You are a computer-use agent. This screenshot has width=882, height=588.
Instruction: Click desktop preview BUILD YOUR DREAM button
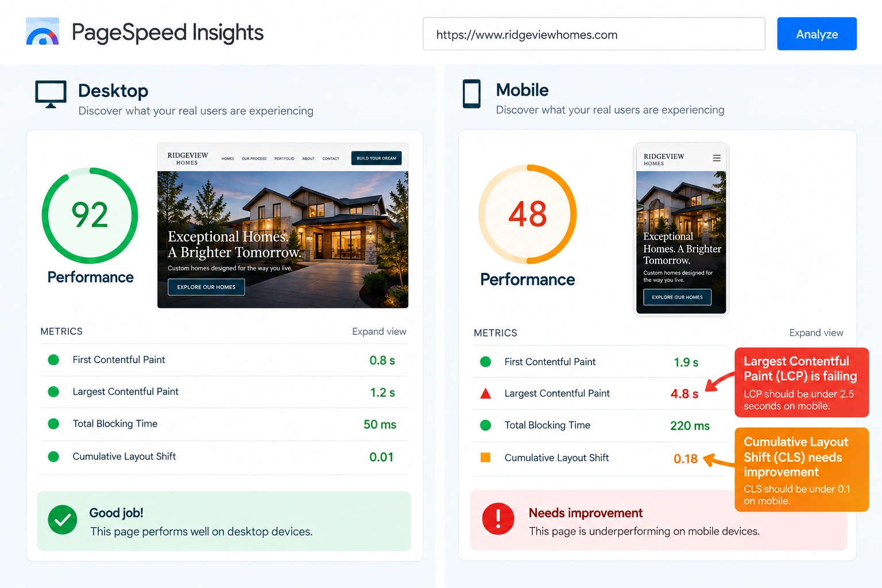coord(376,158)
